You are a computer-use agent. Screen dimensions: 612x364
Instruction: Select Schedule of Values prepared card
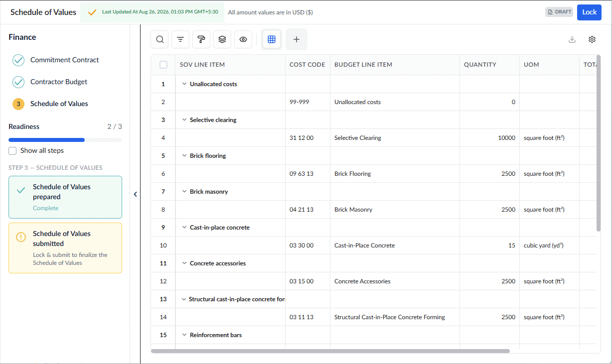[x=65, y=197]
